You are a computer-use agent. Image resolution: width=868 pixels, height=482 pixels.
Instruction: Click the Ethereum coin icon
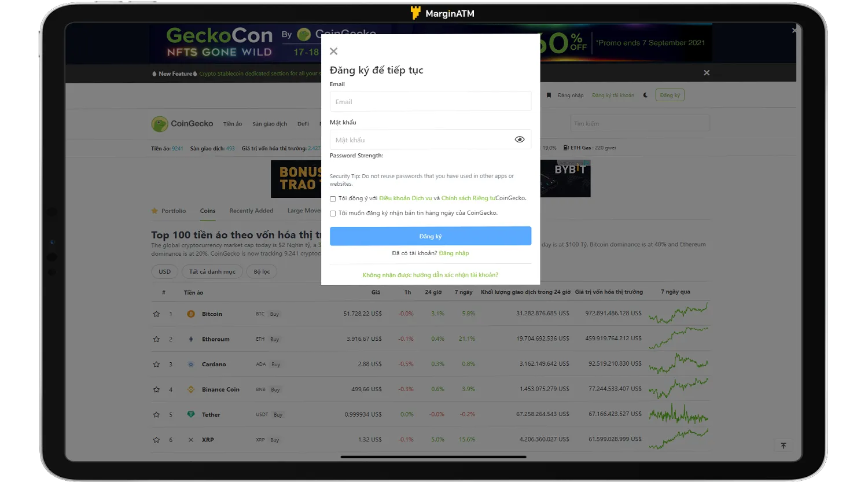tap(191, 339)
